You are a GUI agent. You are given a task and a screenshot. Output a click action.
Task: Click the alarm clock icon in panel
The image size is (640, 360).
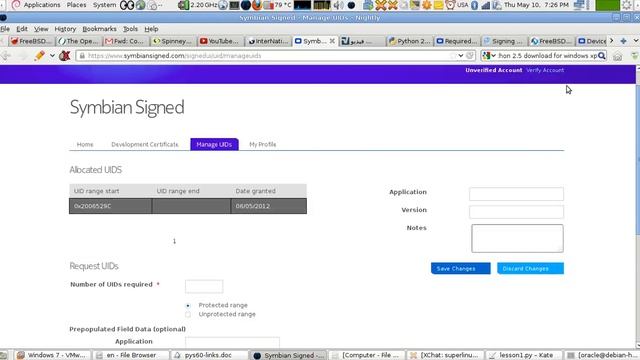pos(450,5)
